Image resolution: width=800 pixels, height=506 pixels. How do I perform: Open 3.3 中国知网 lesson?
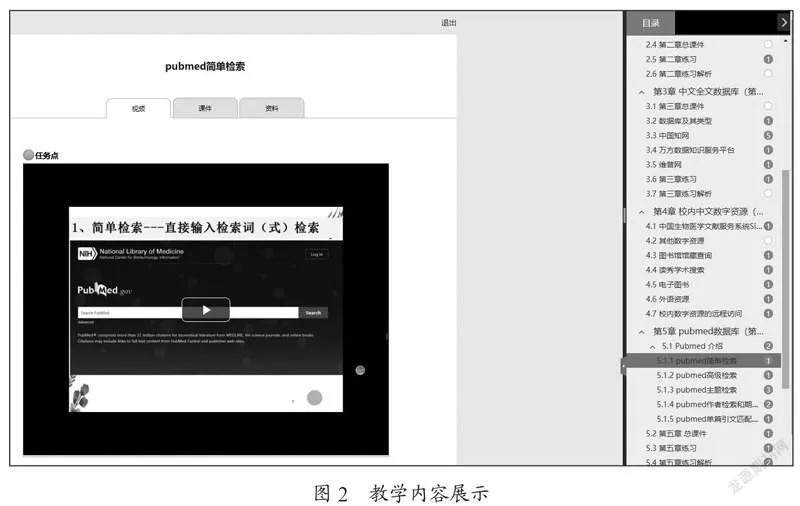click(667, 135)
